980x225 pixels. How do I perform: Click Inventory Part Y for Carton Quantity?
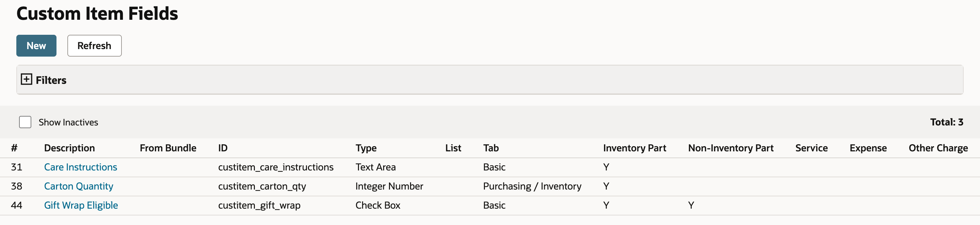click(606, 186)
